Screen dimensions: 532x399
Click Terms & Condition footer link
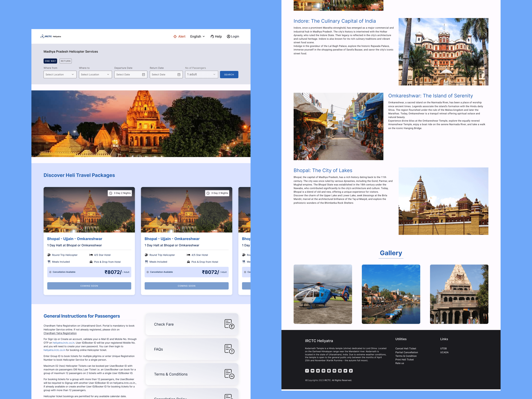coord(406,356)
